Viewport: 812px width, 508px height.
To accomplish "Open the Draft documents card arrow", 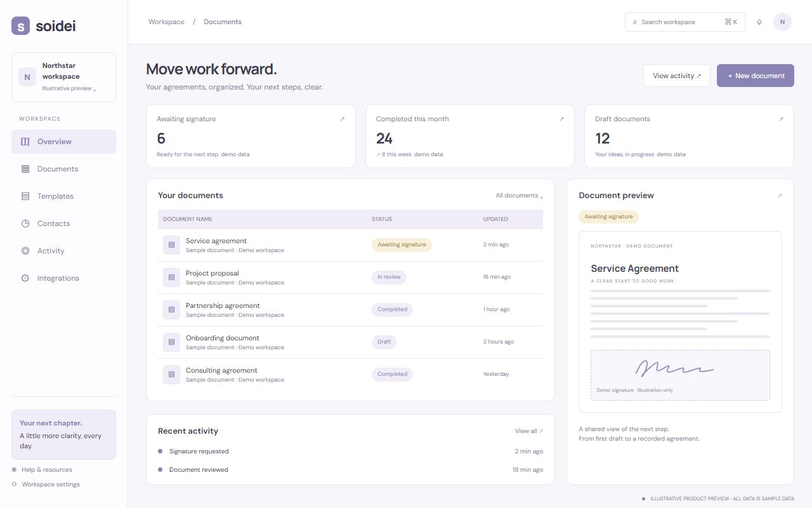I will coord(781,119).
